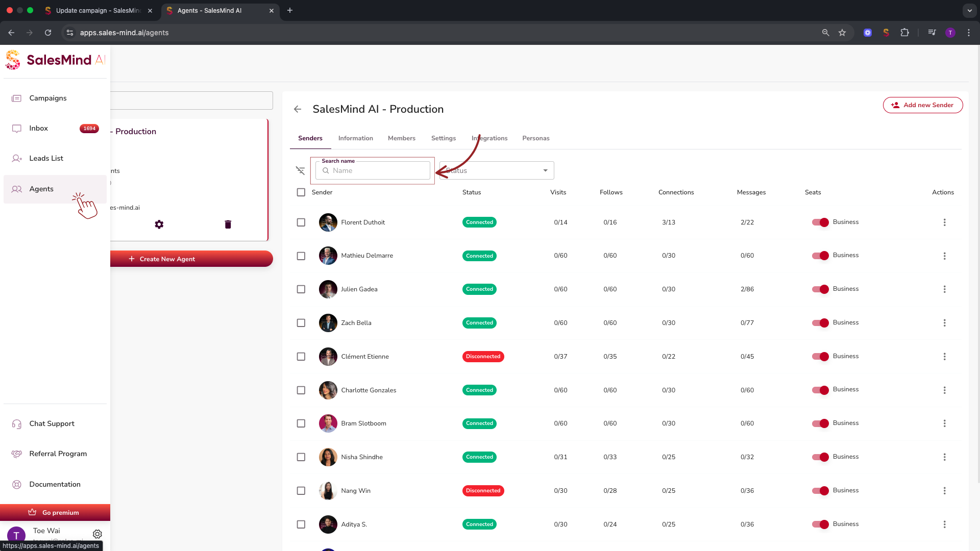Image resolution: width=980 pixels, height=551 pixels.
Task: Select all senders with the header checkbox
Action: point(301,192)
